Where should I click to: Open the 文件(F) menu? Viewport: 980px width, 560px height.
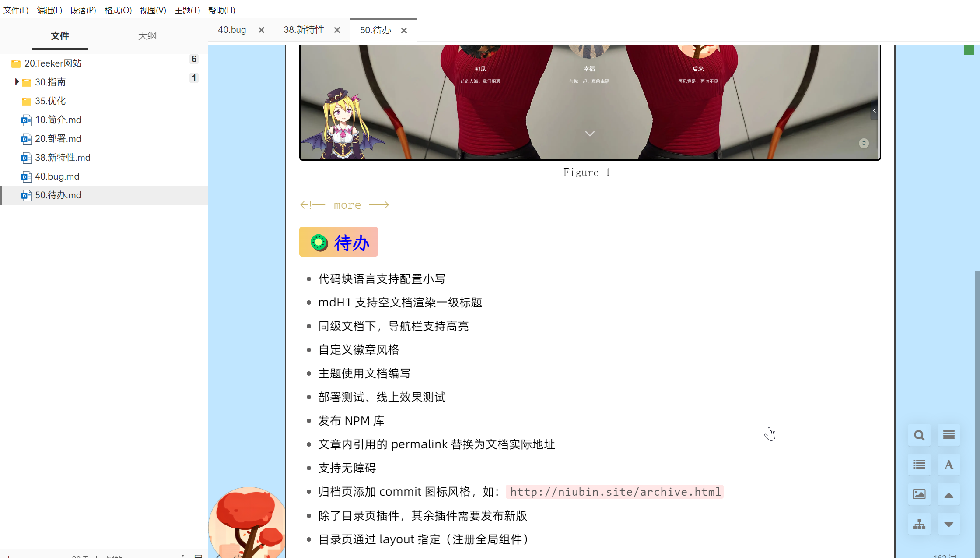coord(16,10)
